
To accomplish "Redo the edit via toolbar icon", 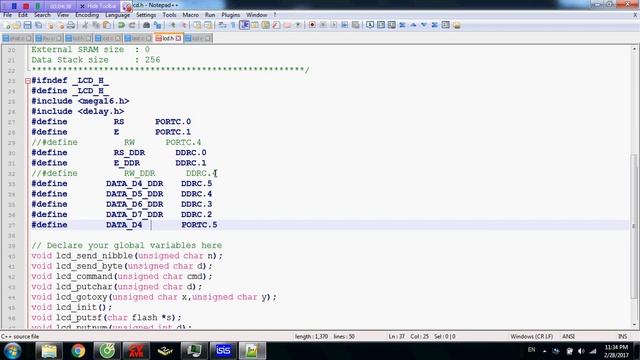I will [132, 25].
